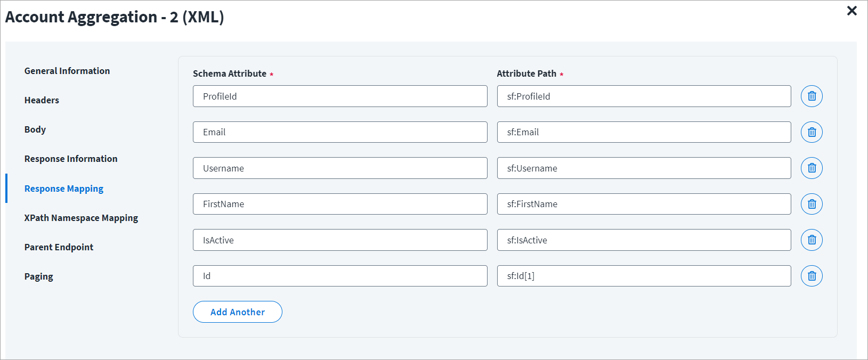This screenshot has height=360, width=868.
Task: Delete the FirstName mapping row
Action: [812, 204]
